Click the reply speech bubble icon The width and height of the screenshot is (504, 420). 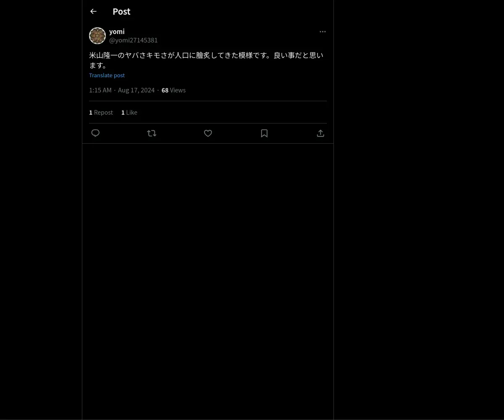click(95, 133)
